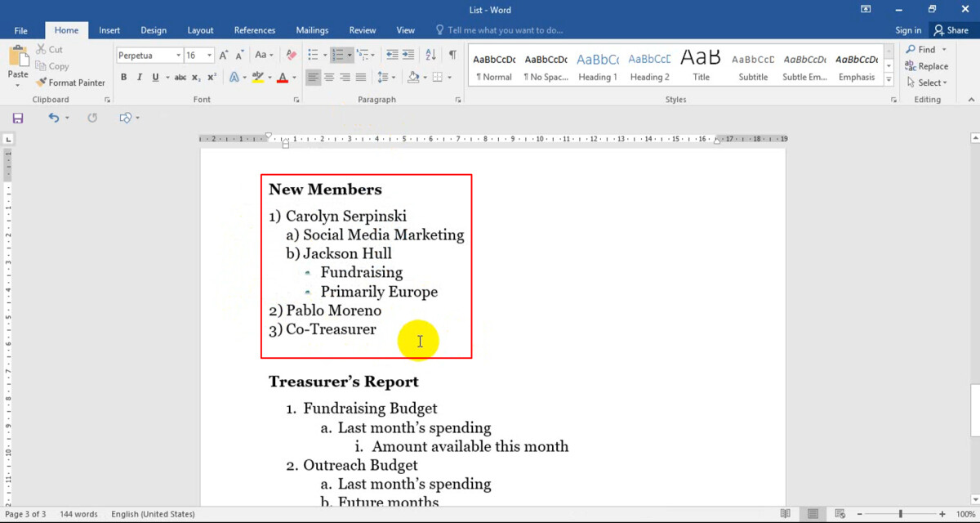Click the Tell me search box
Viewport: 980px width, 523px height.
[x=505, y=30]
